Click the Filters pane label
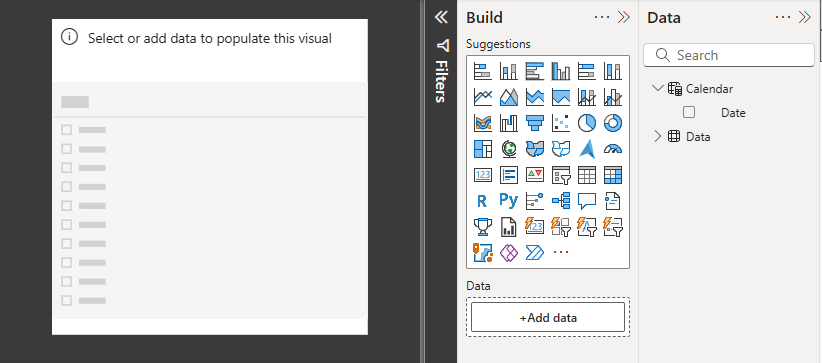Screen dimensions: 822x363 click(x=441, y=81)
